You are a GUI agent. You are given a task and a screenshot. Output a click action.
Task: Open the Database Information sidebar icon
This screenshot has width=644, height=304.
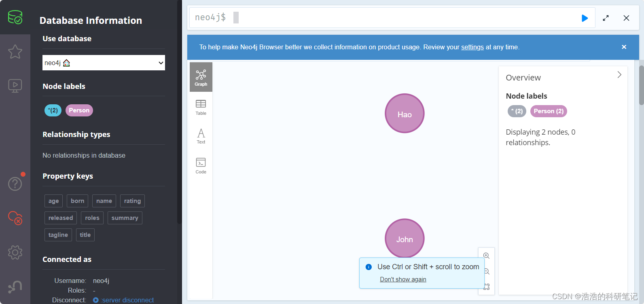15,17
